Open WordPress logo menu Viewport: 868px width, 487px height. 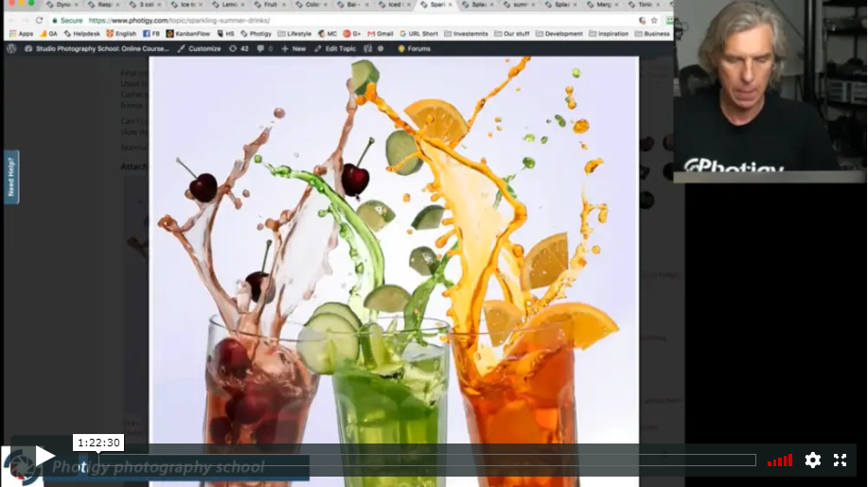pos(11,48)
